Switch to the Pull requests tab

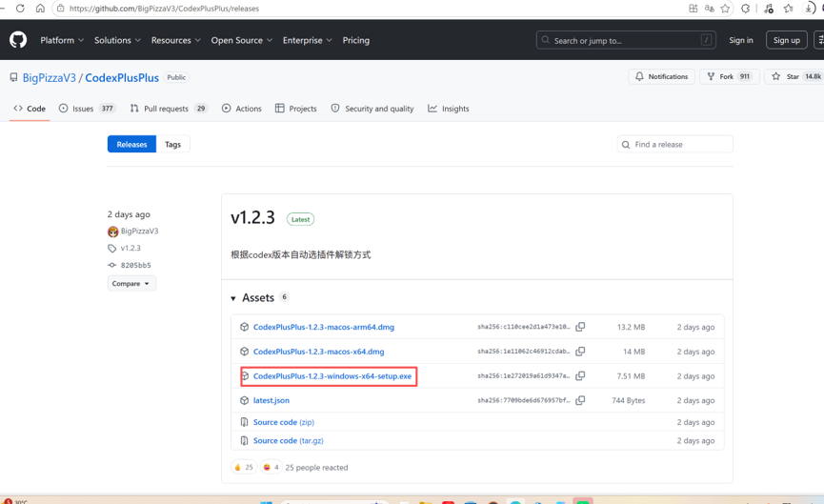[x=169, y=109]
